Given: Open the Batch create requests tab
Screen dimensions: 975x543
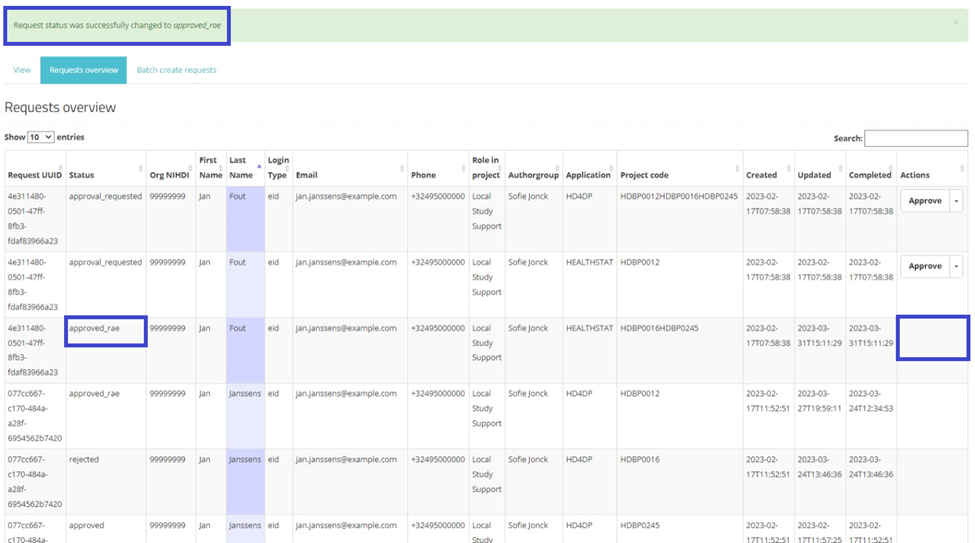Looking at the screenshot, I should tap(176, 70).
